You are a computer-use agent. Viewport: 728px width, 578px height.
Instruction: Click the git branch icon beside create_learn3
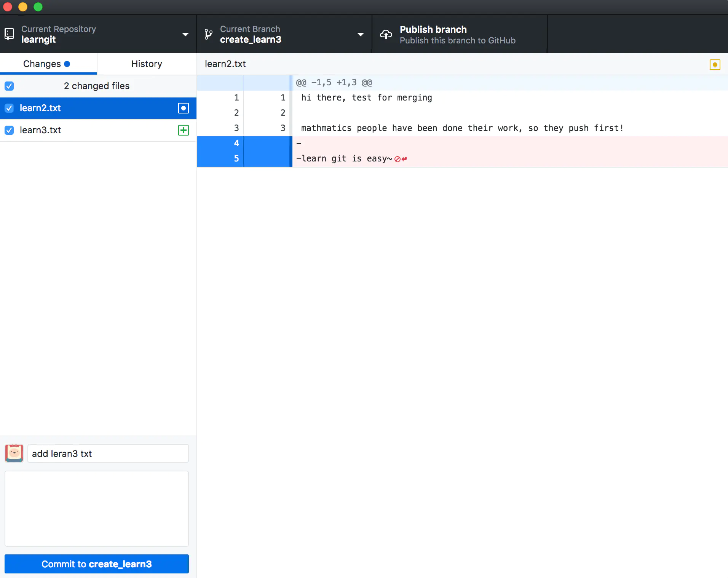click(208, 34)
